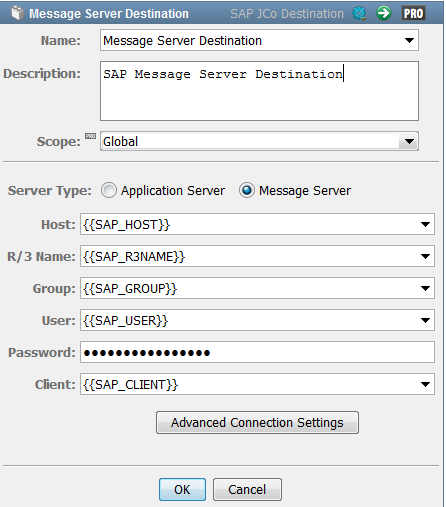Expand the Client field dropdown arrow

425,384
